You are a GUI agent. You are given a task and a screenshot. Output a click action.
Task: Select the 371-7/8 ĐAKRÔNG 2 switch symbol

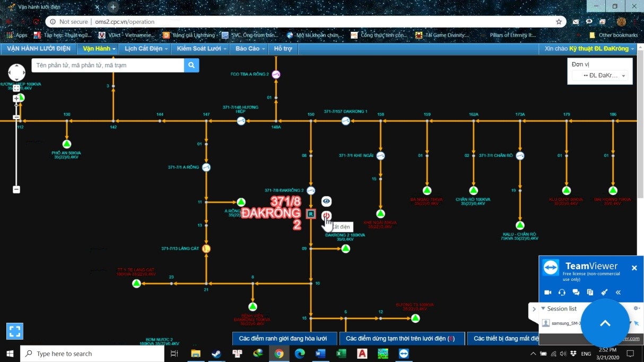(x=311, y=191)
